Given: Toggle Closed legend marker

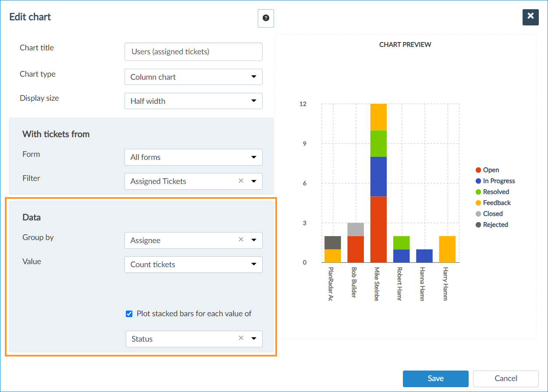Looking at the screenshot, I should [x=479, y=214].
